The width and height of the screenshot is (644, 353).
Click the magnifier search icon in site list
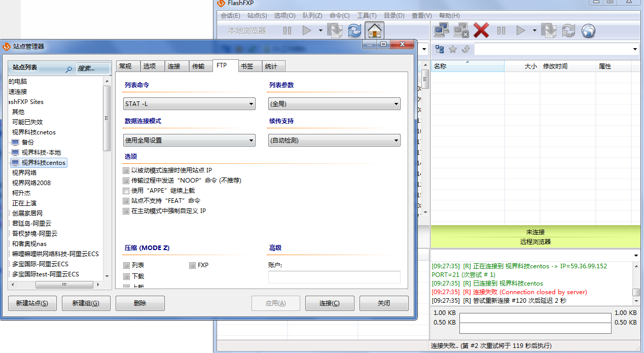tap(69, 68)
